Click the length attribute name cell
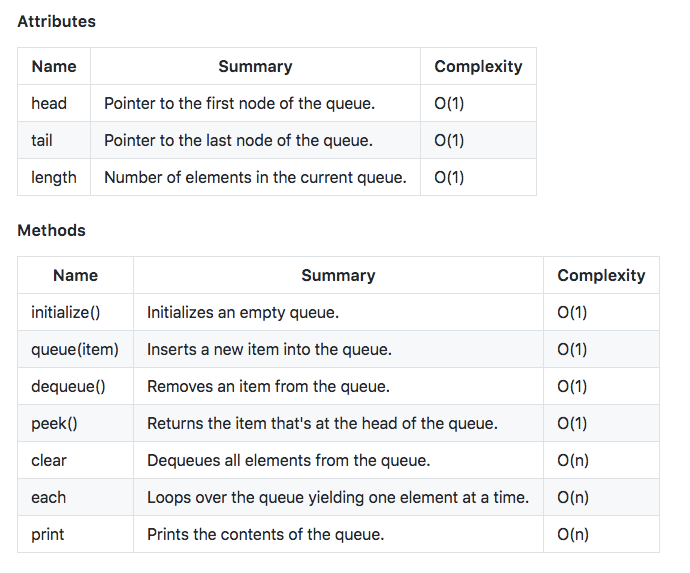Image resolution: width=690 pixels, height=573 pixels. [54, 177]
